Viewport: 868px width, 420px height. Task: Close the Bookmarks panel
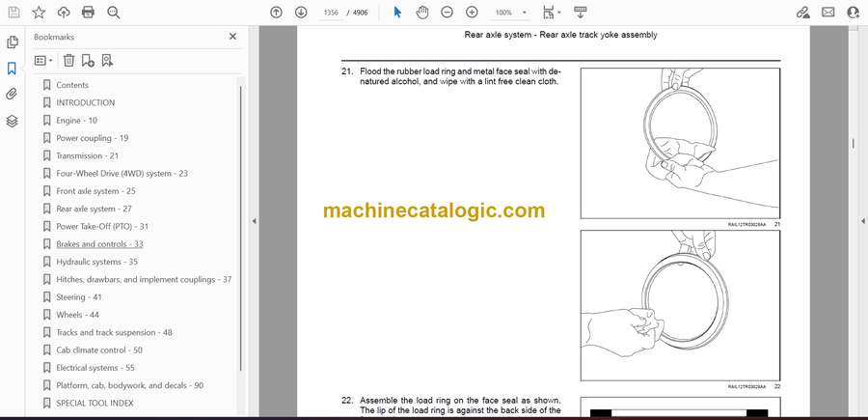click(232, 37)
